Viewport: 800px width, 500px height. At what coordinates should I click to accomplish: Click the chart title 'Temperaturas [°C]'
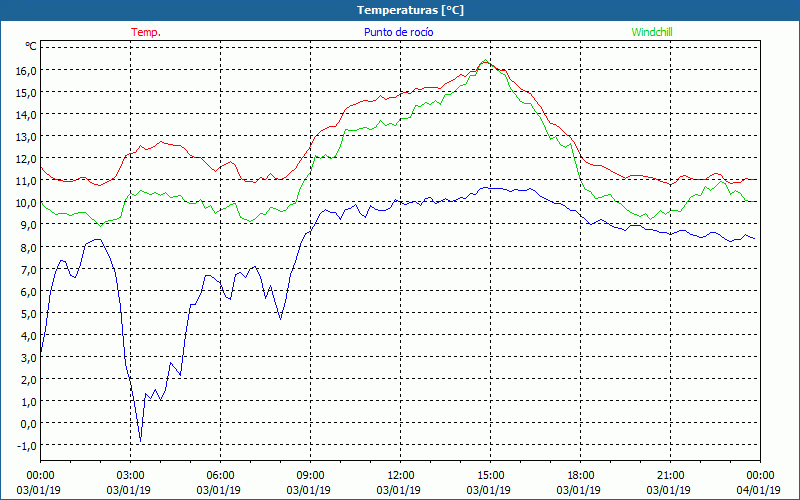click(x=410, y=10)
